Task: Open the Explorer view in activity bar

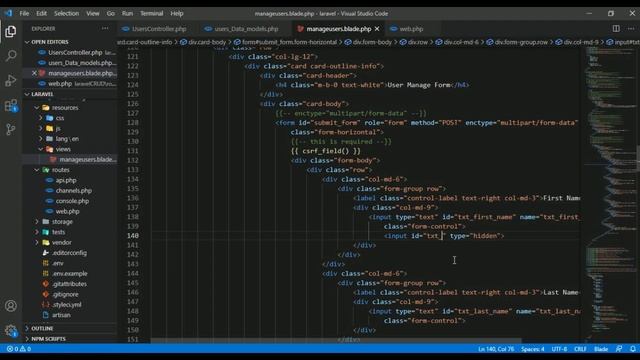Action: (x=11, y=31)
